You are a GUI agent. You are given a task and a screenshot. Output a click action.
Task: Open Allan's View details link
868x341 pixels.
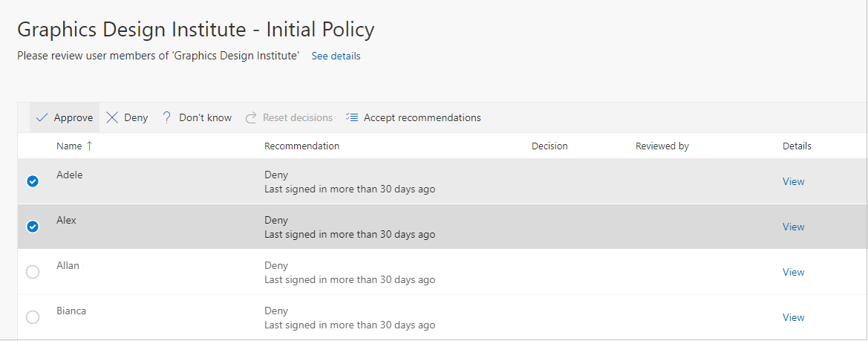[x=793, y=272]
